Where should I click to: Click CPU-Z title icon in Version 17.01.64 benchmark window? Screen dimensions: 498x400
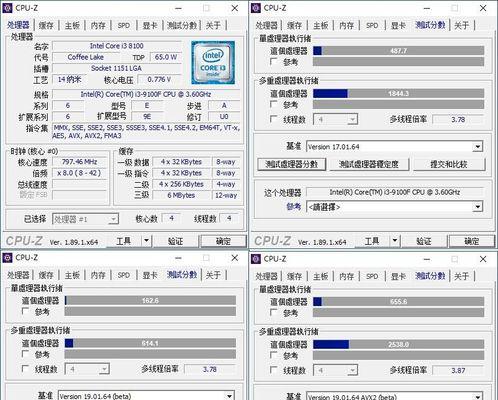[x=256, y=8]
